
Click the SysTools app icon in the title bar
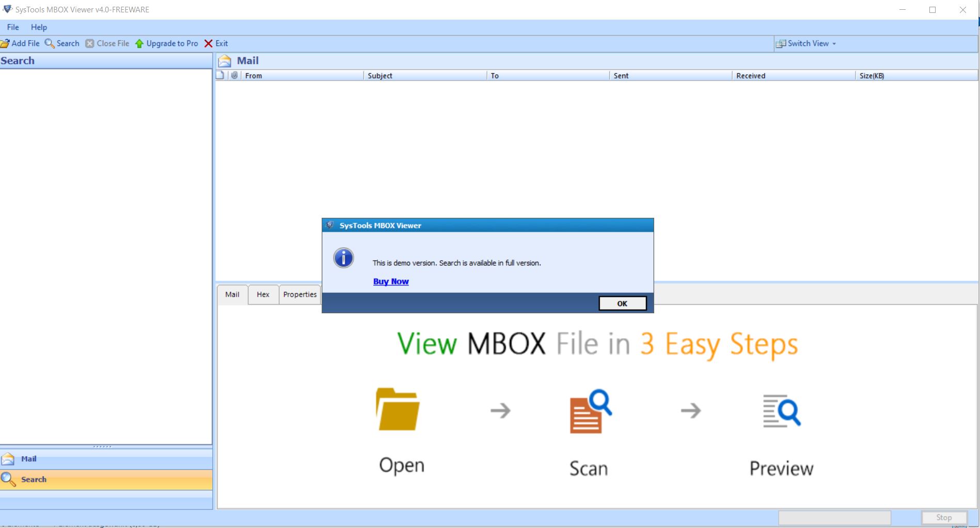pos(7,9)
